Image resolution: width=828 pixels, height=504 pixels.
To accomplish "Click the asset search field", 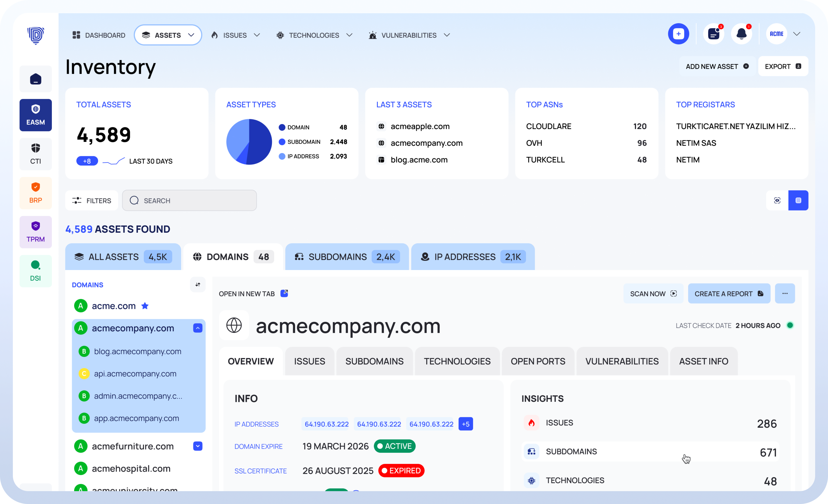I will pos(189,201).
